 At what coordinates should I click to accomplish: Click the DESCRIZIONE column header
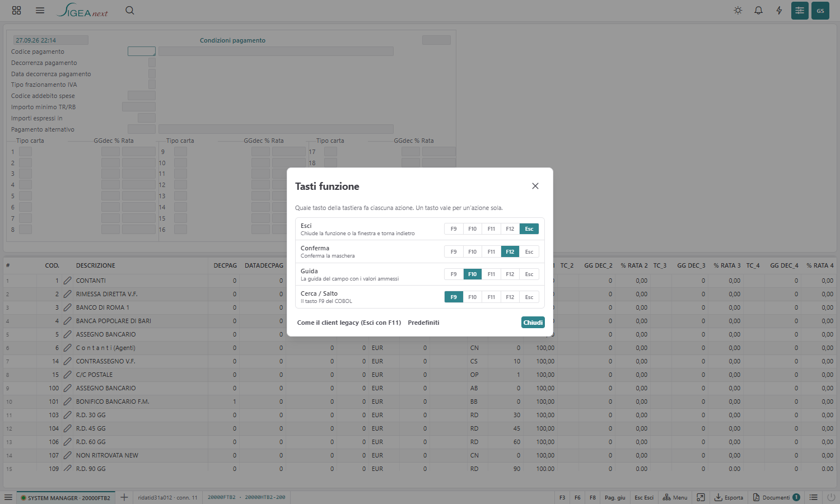[96, 265]
